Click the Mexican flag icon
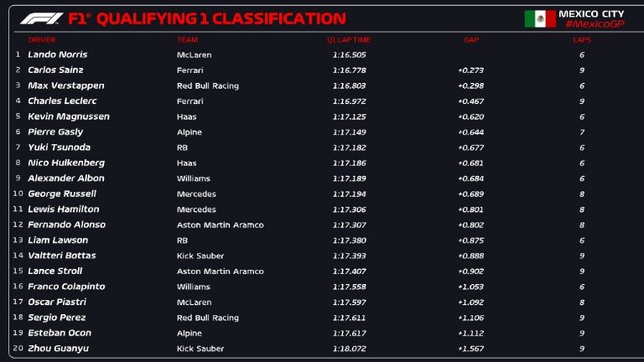The width and height of the screenshot is (644, 362). 540,18
